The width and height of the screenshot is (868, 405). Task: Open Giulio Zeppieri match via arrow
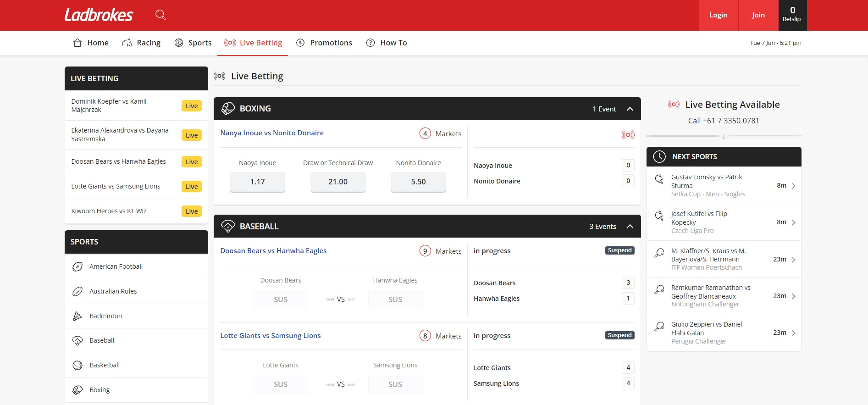tap(794, 333)
